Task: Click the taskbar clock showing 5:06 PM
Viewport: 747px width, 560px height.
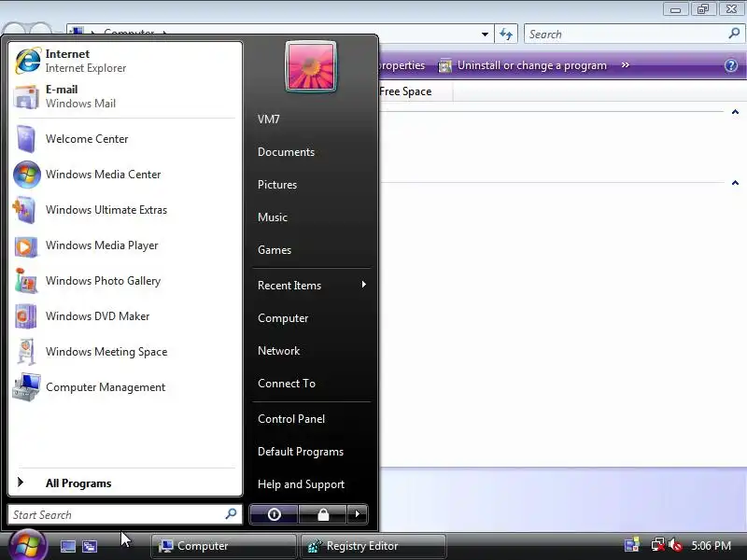Action: (x=712, y=546)
